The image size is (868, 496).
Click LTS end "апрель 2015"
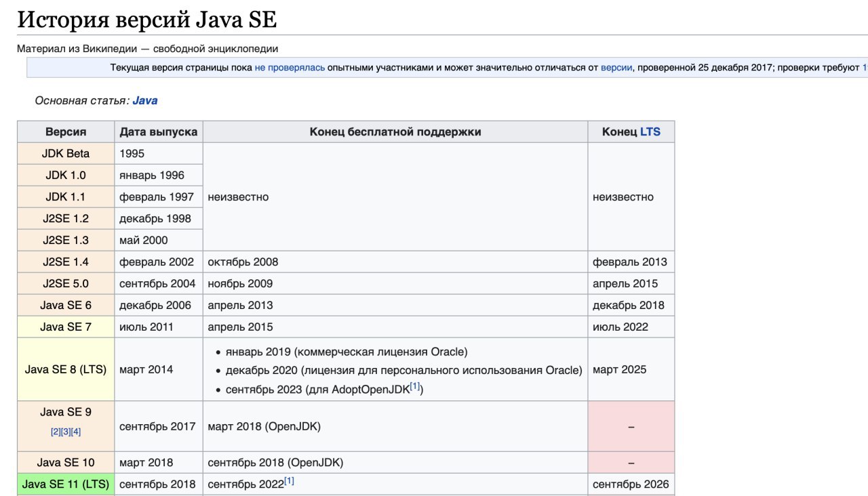click(x=625, y=283)
